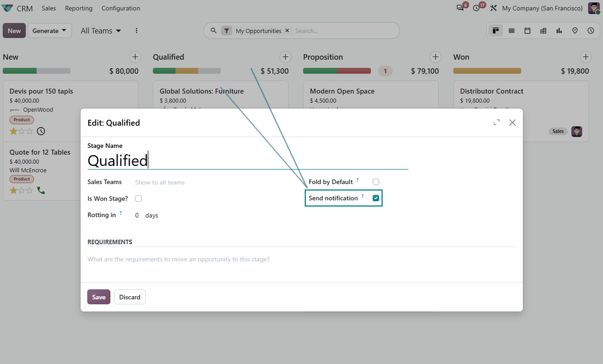This screenshot has height=364, width=603.
Task: Open the All Teams dropdown
Action: click(101, 31)
